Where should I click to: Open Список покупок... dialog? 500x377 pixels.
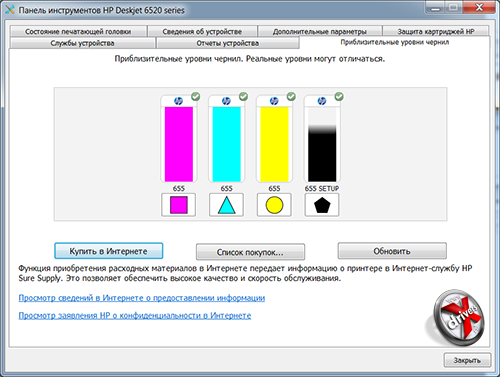250,252
